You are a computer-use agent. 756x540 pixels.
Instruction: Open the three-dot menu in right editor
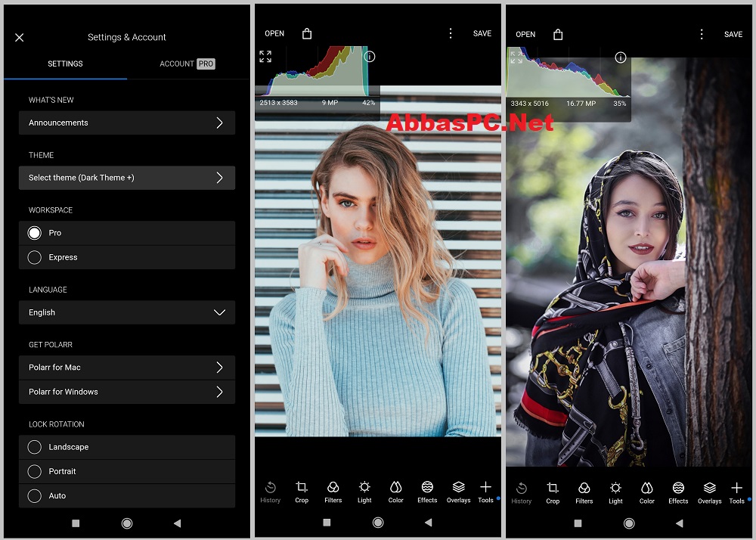pos(702,34)
